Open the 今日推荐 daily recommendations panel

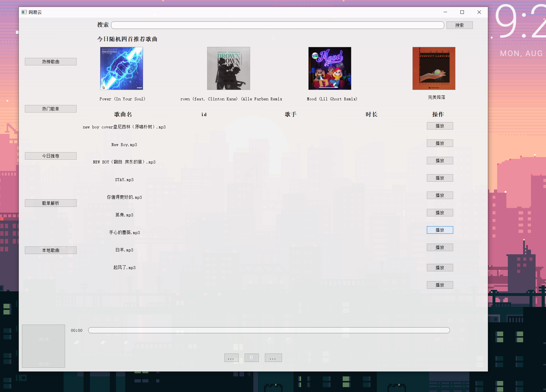(51, 156)
